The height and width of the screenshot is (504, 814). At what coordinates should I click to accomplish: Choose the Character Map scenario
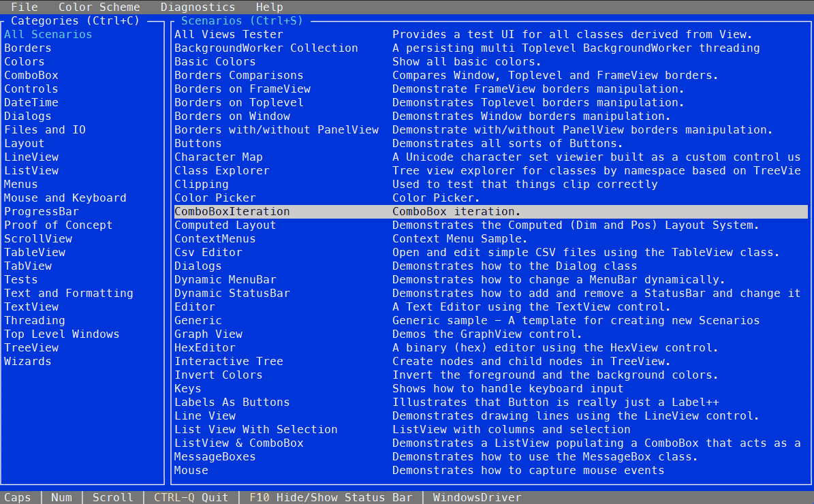pos(219,157)
